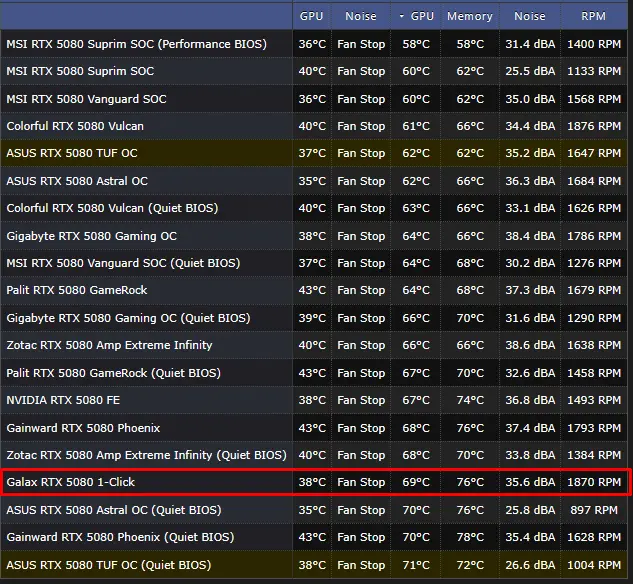This screenshot has width=633, height=584.
Task: Click ASUS RTX 5080 Astral OC name
Action: pos(77,181)
